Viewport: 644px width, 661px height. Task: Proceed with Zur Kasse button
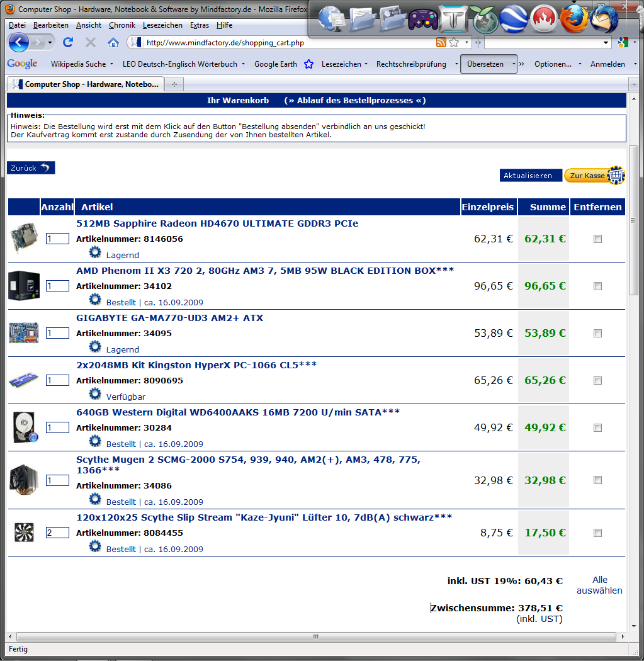pyautogui.click(x=594, y=176)
